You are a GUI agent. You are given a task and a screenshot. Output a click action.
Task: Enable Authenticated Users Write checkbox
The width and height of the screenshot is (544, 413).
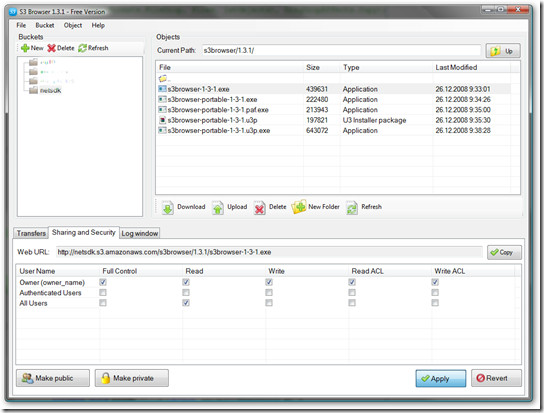click(269, 293)
